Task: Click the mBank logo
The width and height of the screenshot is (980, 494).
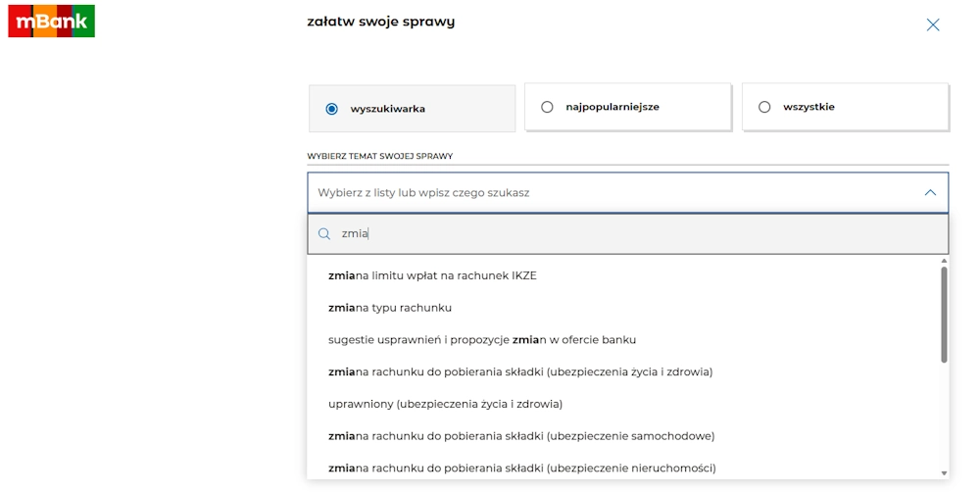Action: coord(51,21)
